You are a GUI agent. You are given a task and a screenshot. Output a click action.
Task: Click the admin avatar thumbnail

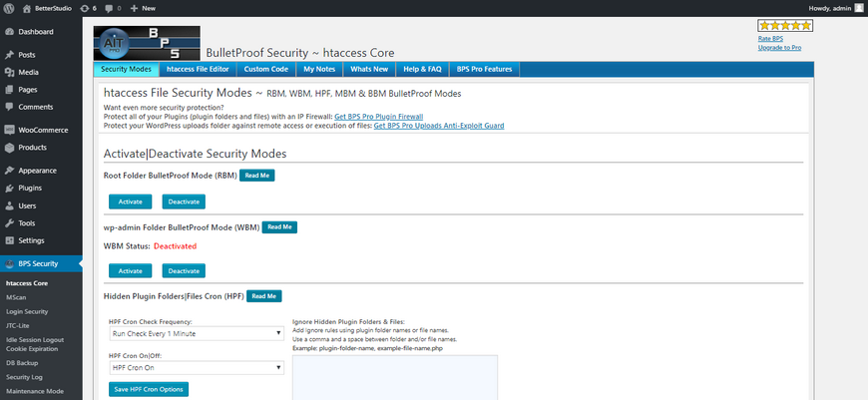858,8
